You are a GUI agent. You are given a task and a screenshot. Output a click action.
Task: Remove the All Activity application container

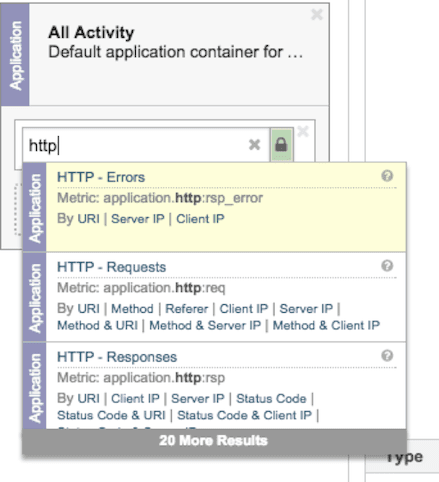tap(317, 14)
